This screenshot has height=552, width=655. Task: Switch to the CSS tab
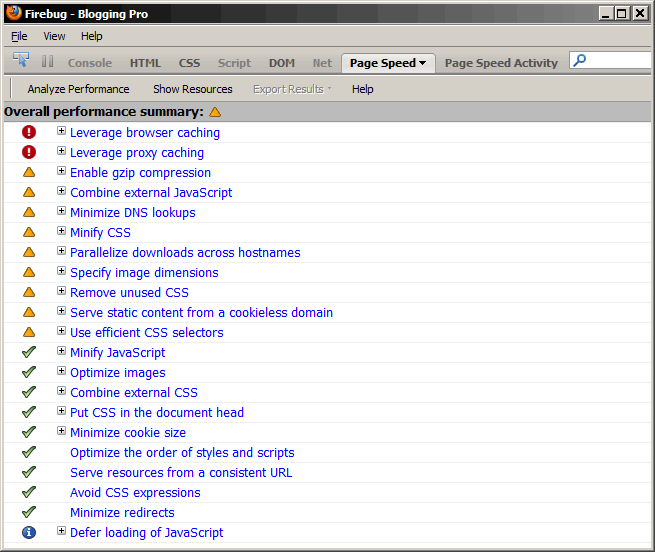tap(189, 63)
